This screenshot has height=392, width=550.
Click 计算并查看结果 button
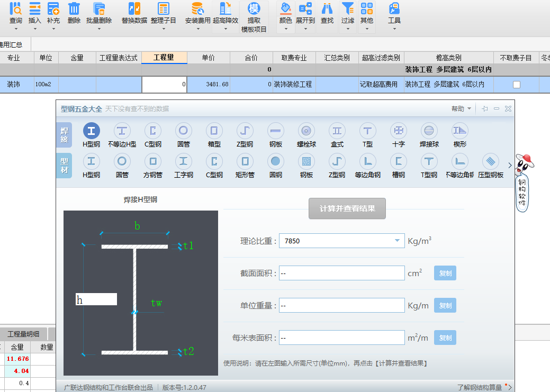(x=347, y=208)
